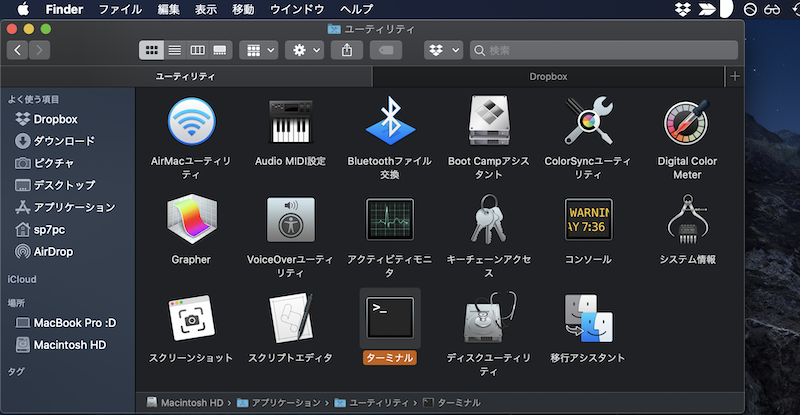Switch to list view mode
800x415 pixels.
pos(175,49)
